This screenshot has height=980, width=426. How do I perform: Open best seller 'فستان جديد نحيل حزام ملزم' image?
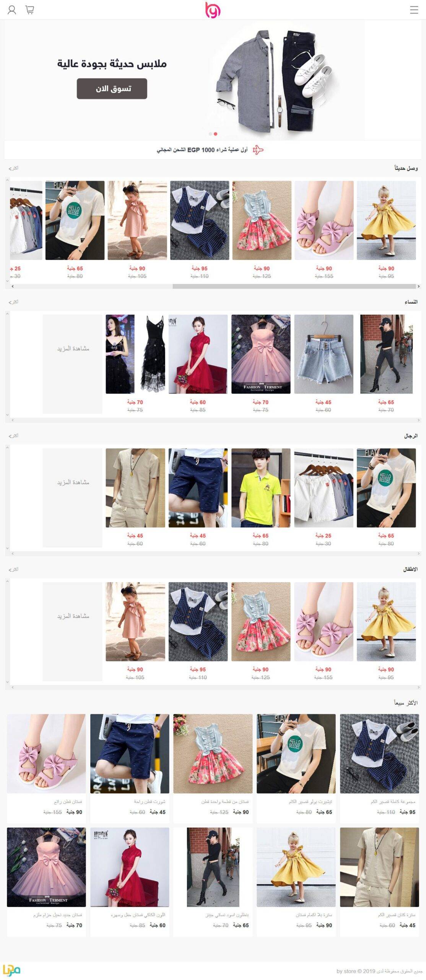coord(46,867)
